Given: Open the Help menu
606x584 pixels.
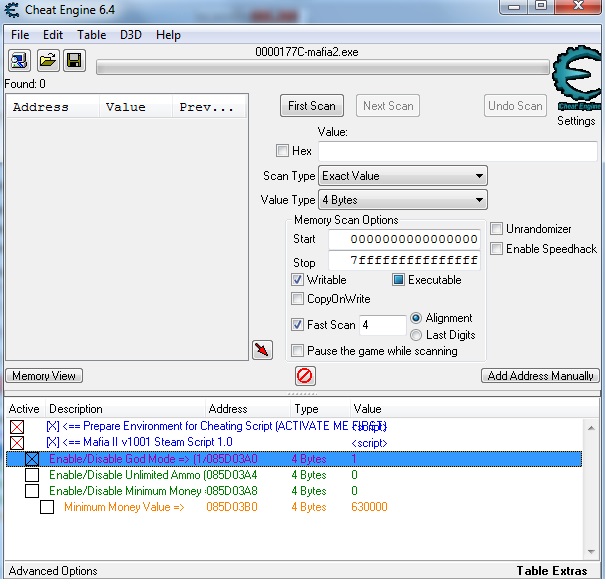Looking at the screenshot, I should click(168, 35).
